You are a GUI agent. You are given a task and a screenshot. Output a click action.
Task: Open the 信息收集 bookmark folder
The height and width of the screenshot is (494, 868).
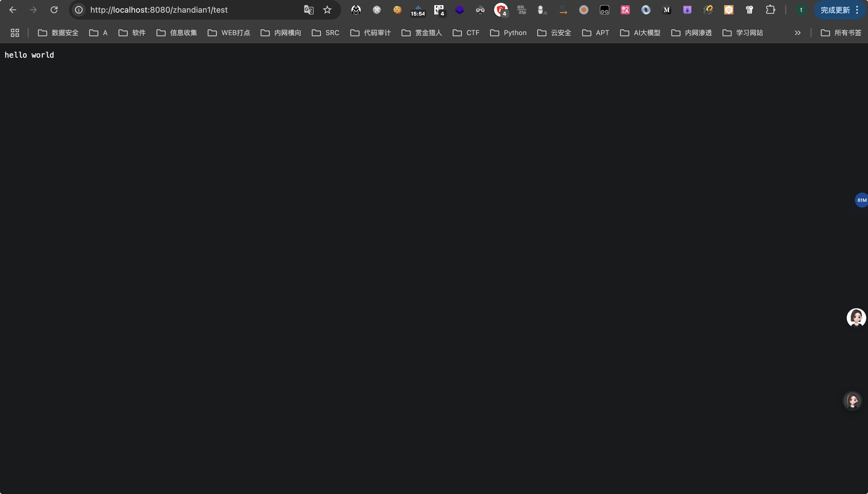click(x=177, y=33)
